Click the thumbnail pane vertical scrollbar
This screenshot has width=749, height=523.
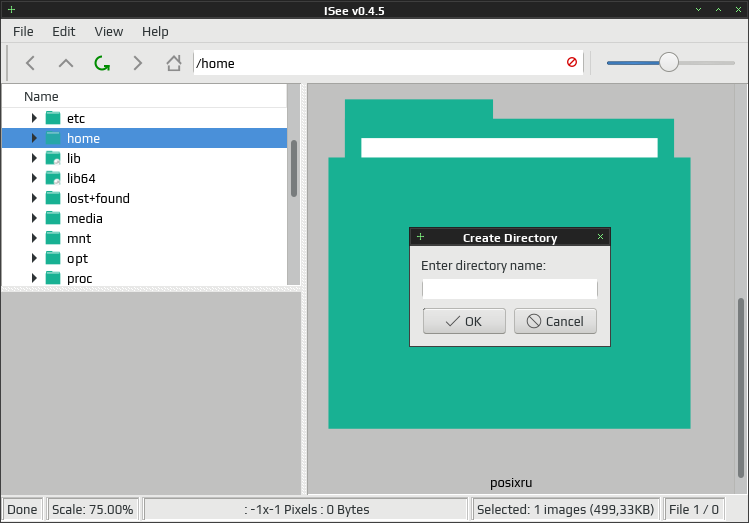click(741, 388)
